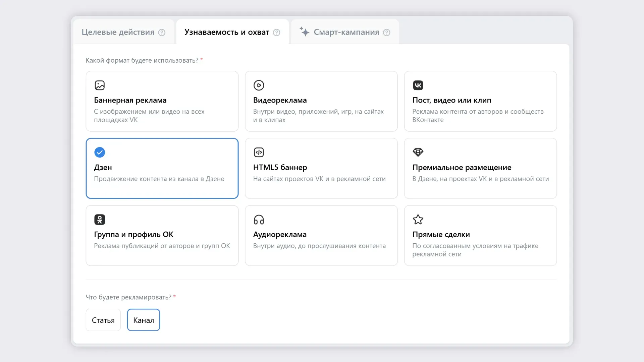
Task: Open the Смарт-кампания tab
Action: (345, 32)
